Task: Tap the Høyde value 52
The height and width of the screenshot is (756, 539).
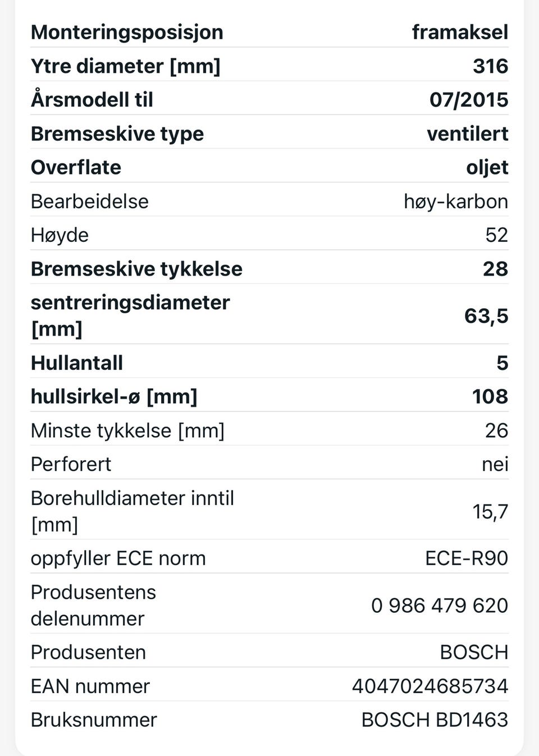Action: 496,235
